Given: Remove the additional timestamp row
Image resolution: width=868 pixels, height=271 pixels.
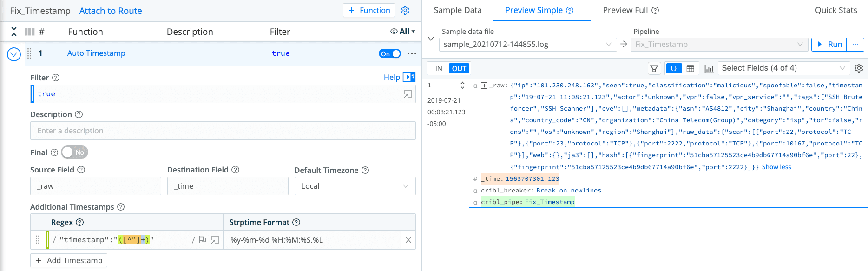Looking at the screenshot, I should (408, 240).
